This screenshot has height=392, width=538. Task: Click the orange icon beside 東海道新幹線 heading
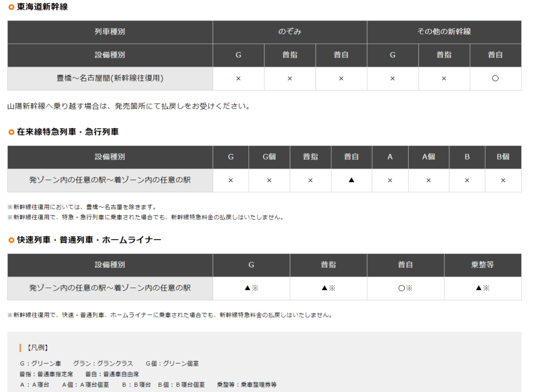pyautogui.click(x=11, y=8)
